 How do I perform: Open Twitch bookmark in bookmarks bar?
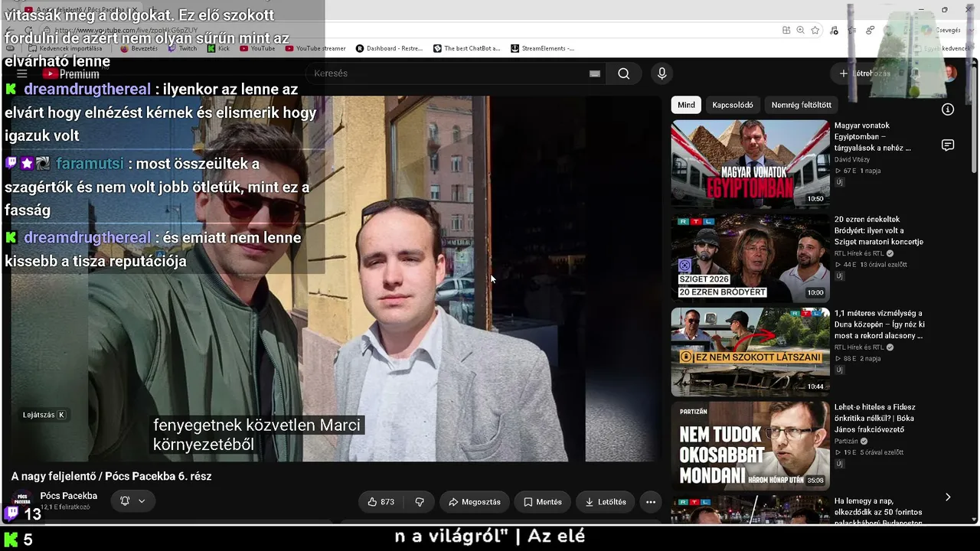[x=182, y=48]
